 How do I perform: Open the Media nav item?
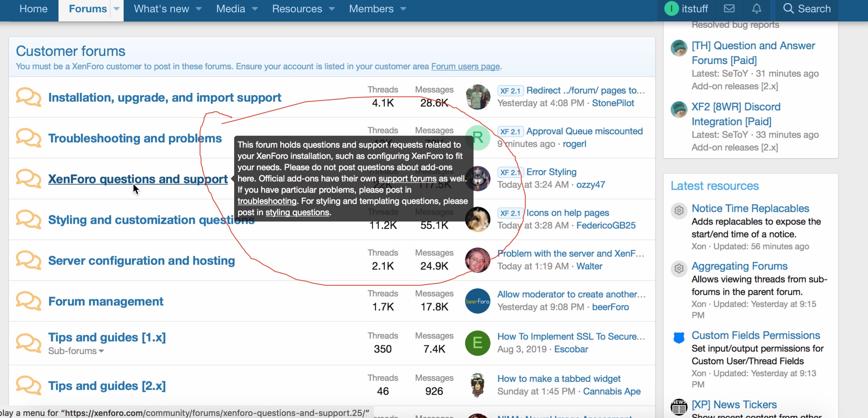[231, 8]
